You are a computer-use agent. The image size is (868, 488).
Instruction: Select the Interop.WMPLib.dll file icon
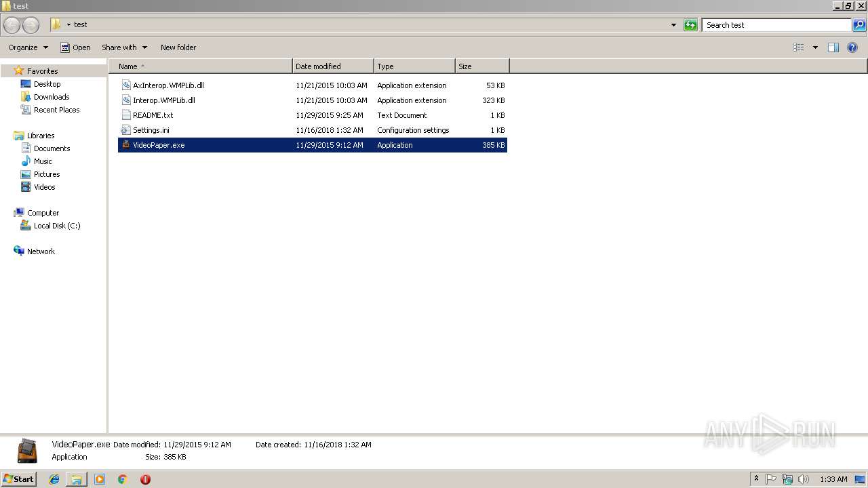click(125, 100)
